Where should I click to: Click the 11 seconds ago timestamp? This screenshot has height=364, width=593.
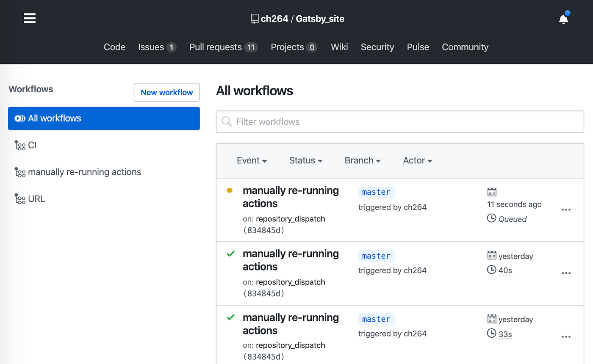[514, 204]
